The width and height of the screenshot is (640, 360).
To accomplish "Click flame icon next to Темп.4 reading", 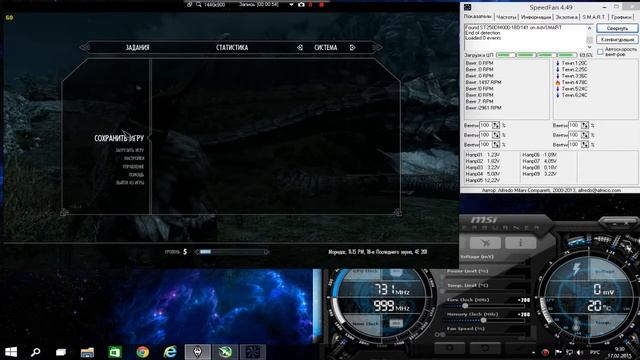I will tap(558, 82).
